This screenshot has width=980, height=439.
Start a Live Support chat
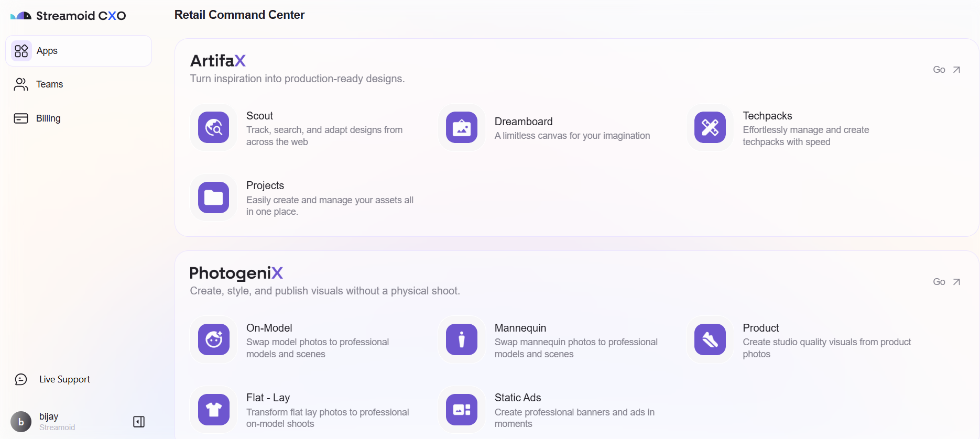(x=64, y=379)
